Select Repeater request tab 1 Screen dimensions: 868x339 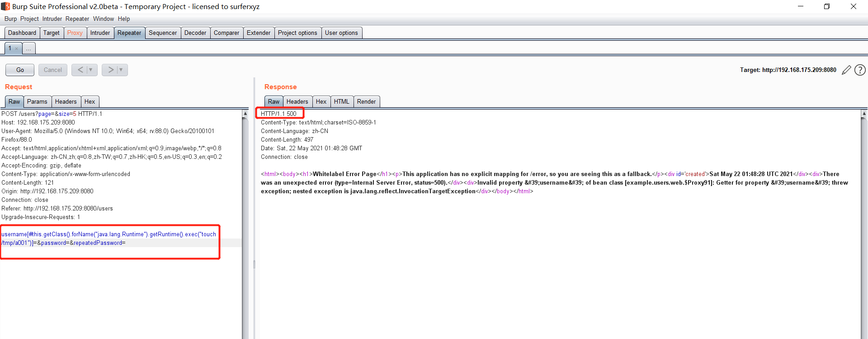10,48
